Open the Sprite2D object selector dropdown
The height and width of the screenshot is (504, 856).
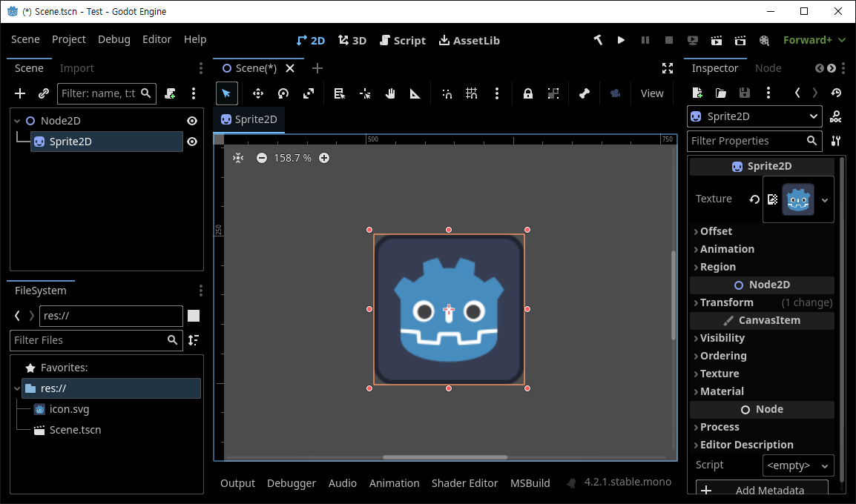coord(754,116)
